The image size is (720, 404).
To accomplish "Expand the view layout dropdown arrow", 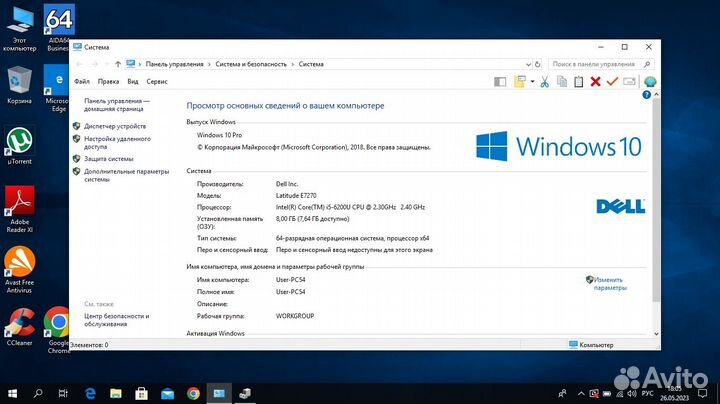I will tap(532, 82).
